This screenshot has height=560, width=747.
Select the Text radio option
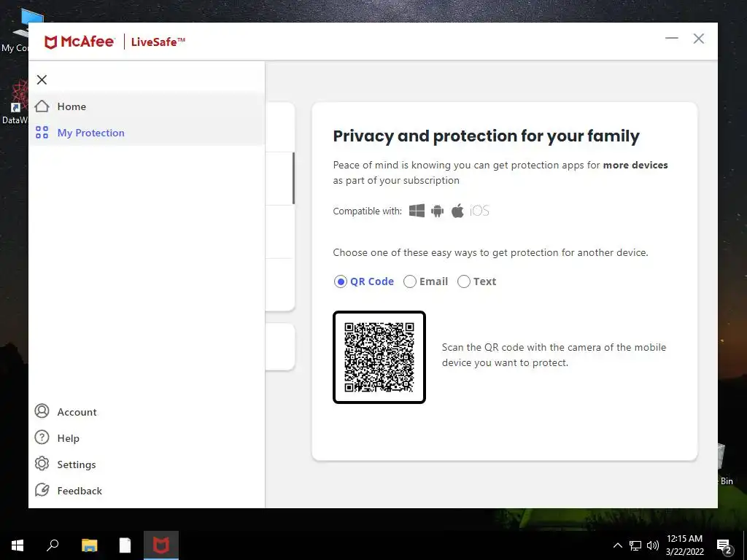pos(463,281)
